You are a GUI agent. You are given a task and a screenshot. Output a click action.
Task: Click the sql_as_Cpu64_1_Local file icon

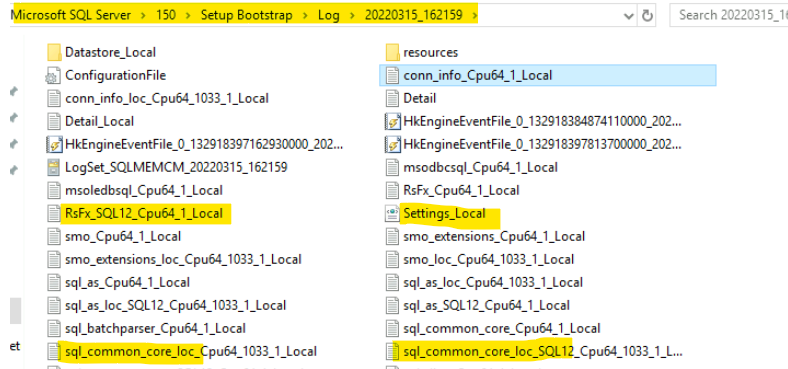pyautogui.click(x=53, y=283)
